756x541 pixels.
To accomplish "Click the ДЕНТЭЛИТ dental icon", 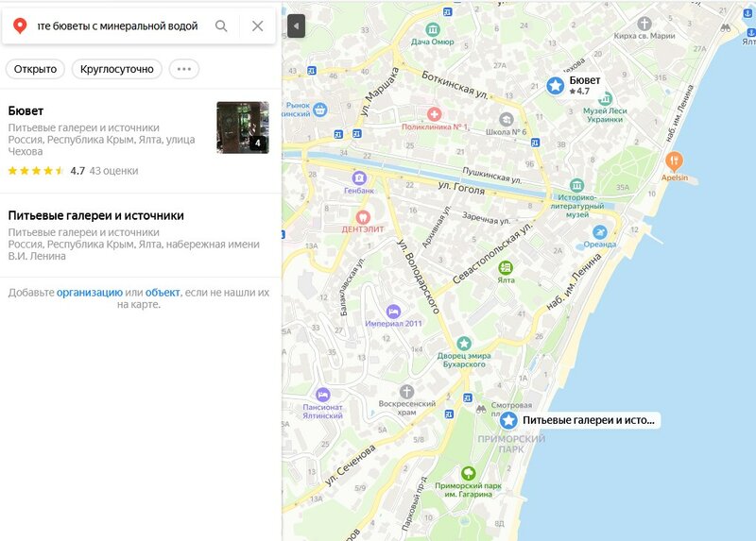I will coord(360,216).
